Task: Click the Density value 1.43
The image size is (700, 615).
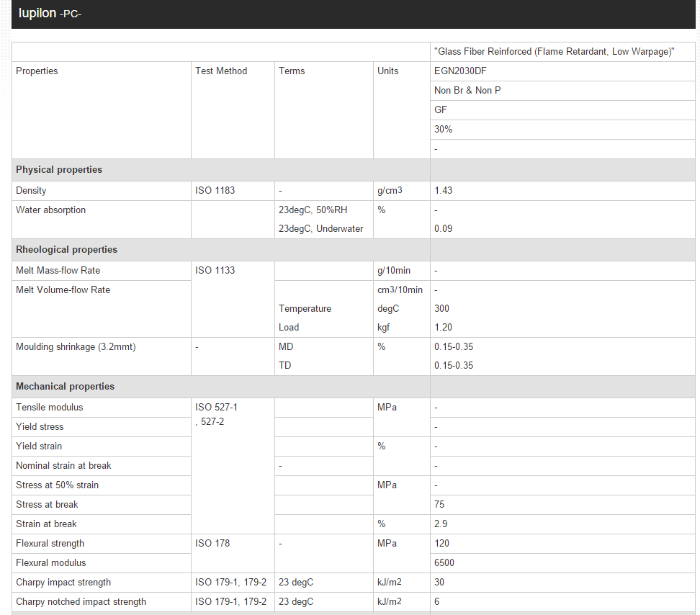Action: coord(444,191)
